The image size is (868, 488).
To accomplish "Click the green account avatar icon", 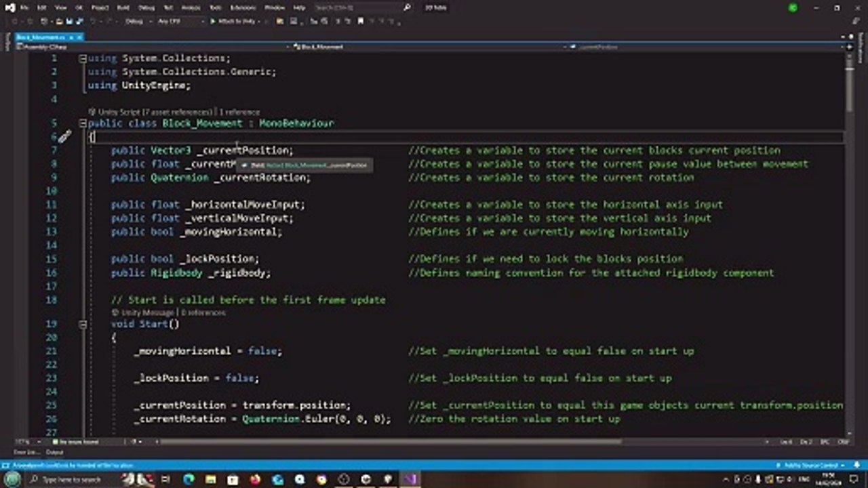I will click(x=793, y=7).
